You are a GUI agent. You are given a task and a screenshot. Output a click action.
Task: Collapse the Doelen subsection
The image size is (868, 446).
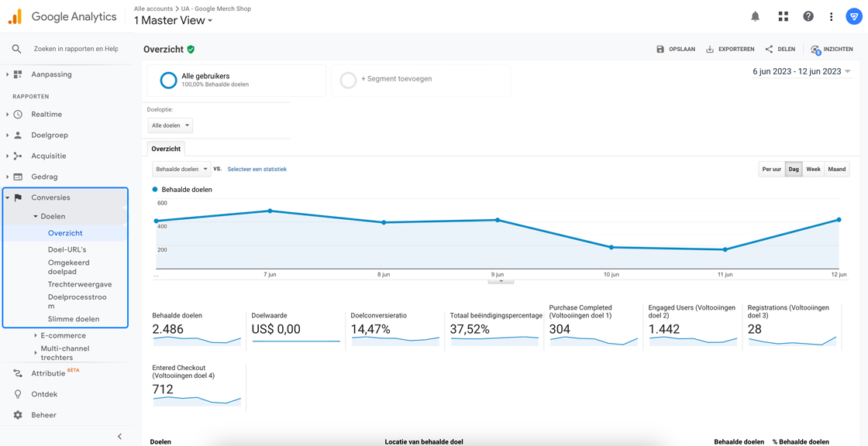(x=36, y=216)
